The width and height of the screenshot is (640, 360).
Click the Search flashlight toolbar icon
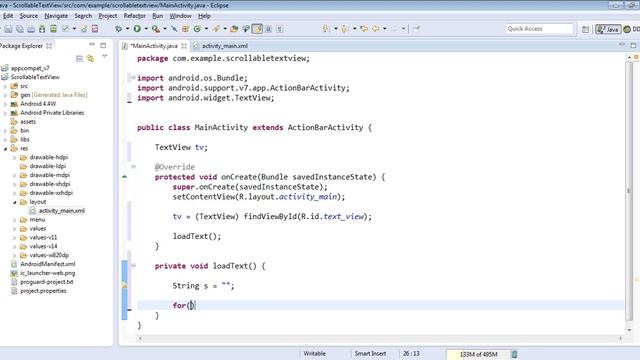(x=216, y=29)
